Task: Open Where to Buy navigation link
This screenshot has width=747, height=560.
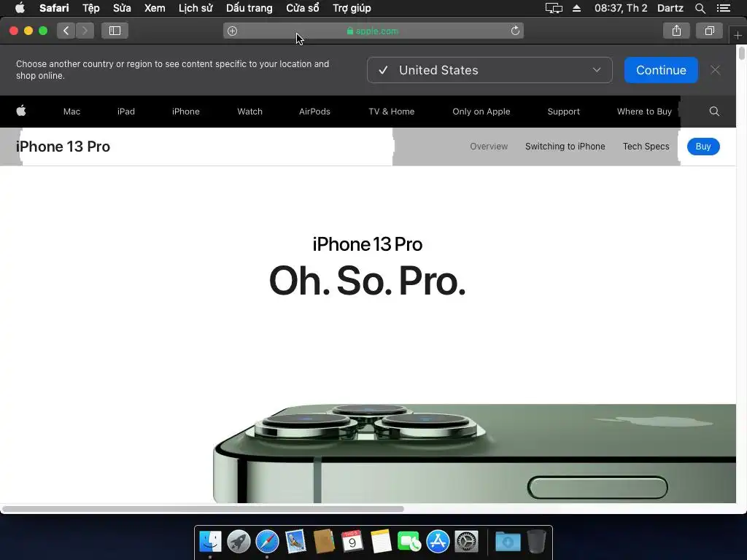Action: click(644, 112)
